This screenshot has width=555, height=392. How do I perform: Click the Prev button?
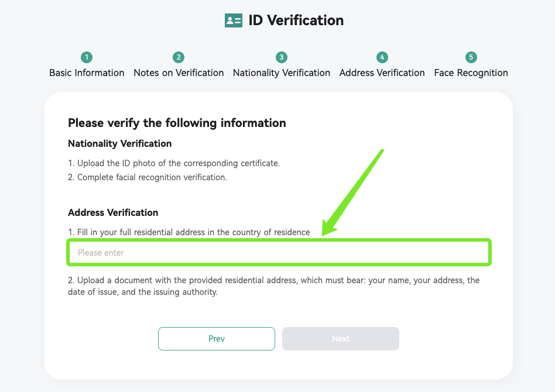(217, 339)
